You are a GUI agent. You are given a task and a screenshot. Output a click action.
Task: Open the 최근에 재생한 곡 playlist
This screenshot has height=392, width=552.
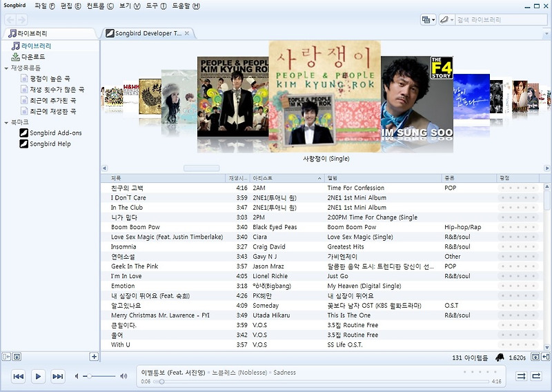(x=48, y=111)
